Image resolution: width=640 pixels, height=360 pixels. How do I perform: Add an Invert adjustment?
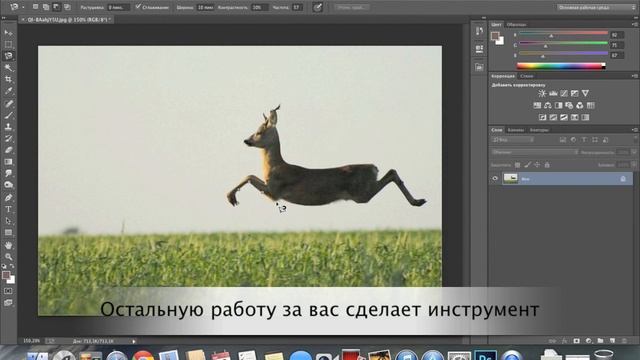pyautogui.click(x=542, y=117)
